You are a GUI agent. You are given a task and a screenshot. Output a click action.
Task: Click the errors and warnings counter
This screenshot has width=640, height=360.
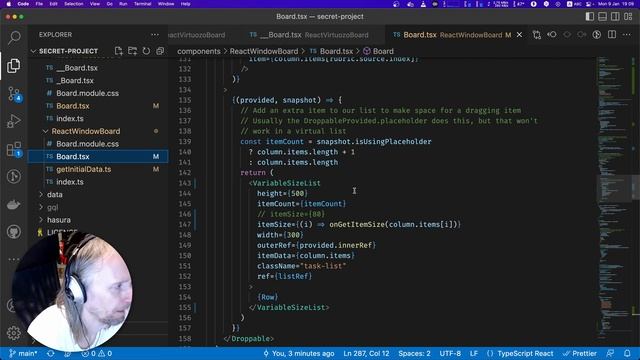point(96,353)
